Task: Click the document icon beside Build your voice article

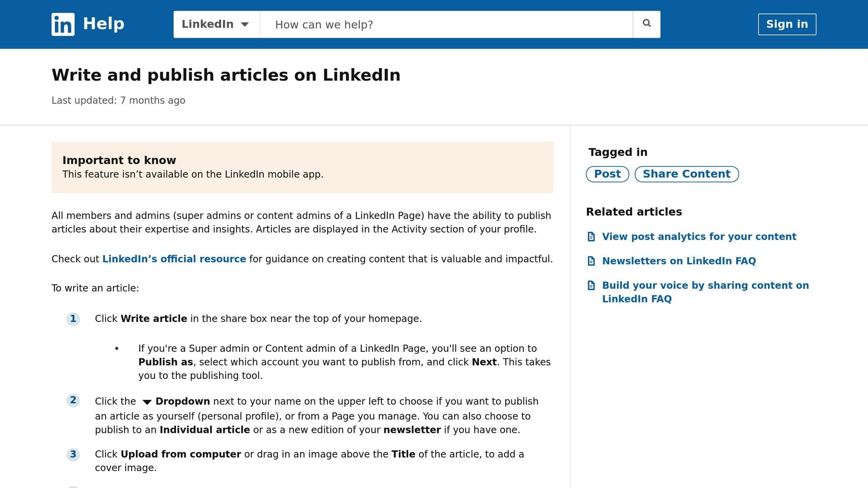Action: point(591,286)
